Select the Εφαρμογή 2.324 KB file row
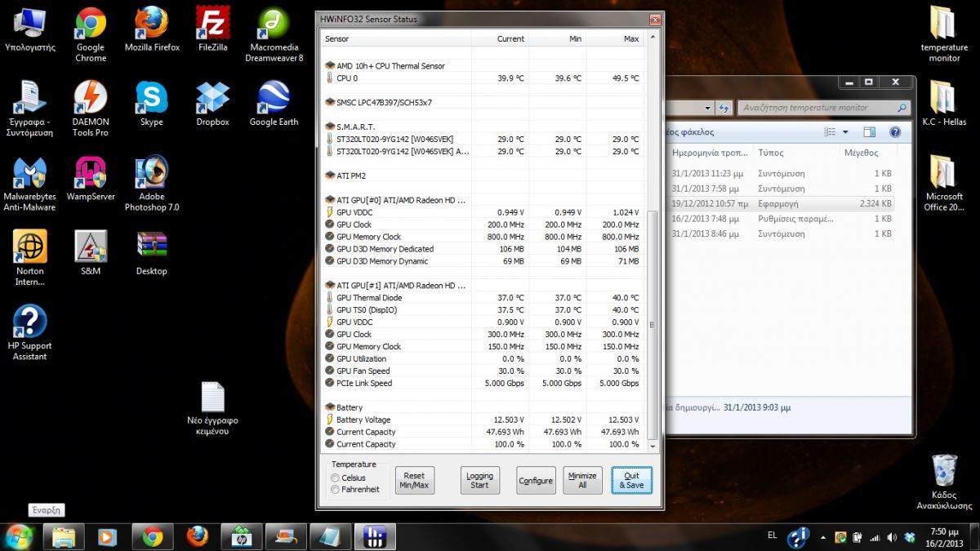 point(781,203)
